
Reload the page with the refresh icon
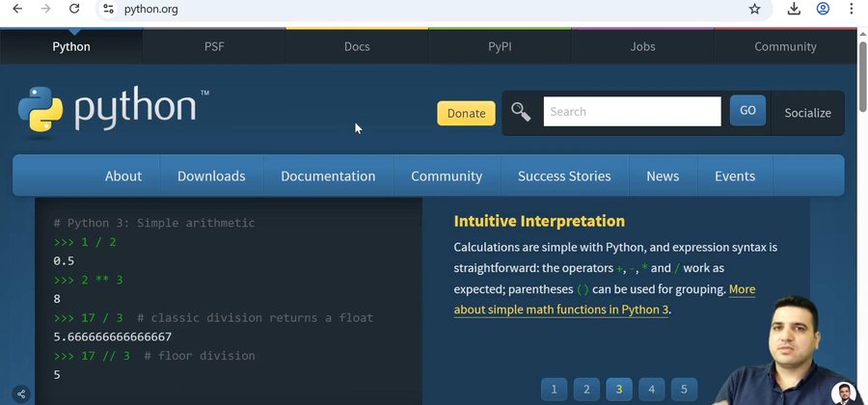[74, 9]
